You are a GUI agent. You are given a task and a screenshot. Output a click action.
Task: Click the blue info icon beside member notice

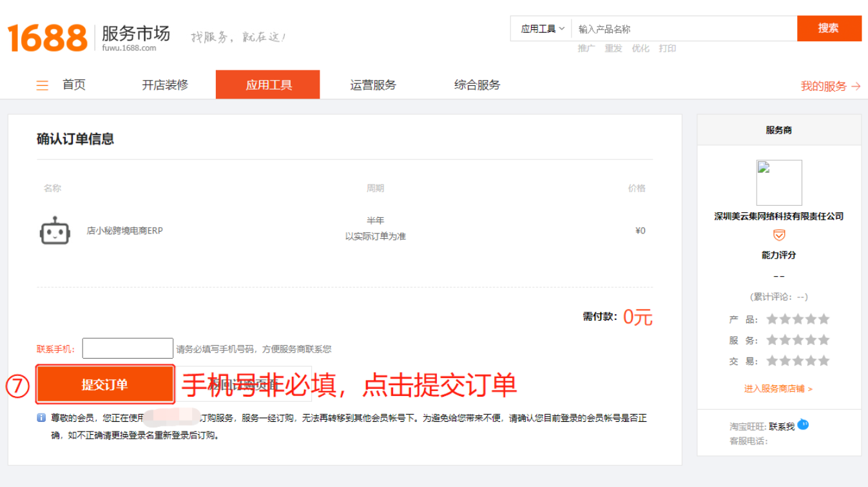(x=41, y=418)
